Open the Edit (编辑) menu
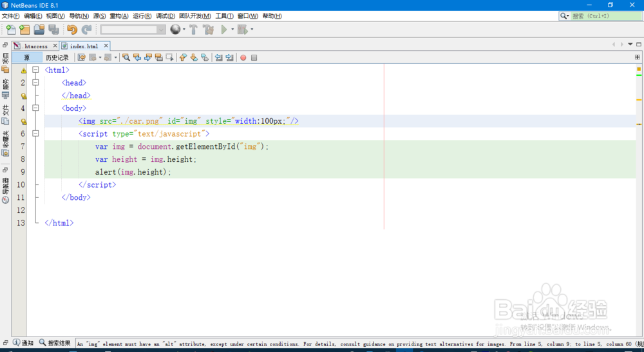The height and width of the screenshot is (352, 644). click(32, 16)
